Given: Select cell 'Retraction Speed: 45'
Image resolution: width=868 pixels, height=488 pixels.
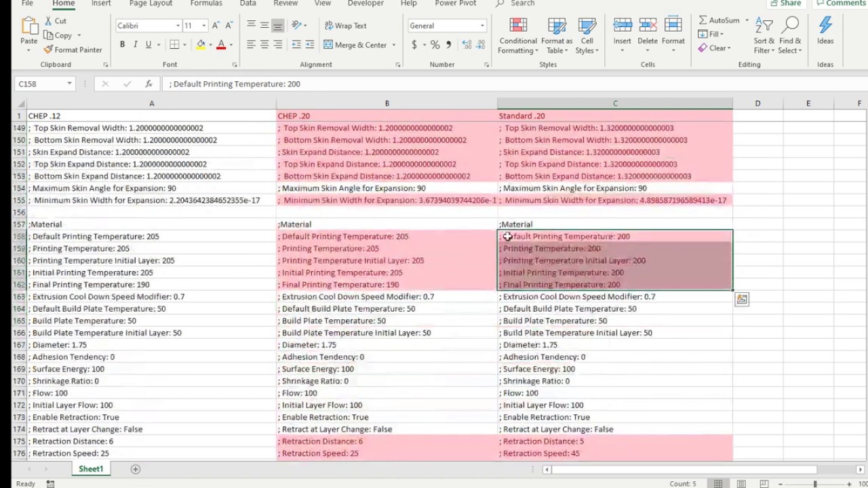Looking at the screenshot, I should coord(615,453).
